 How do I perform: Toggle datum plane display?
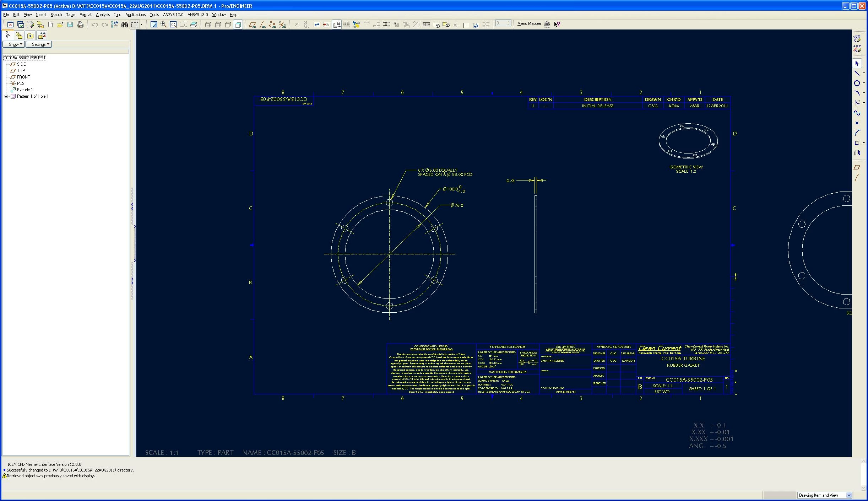point(252,25)
